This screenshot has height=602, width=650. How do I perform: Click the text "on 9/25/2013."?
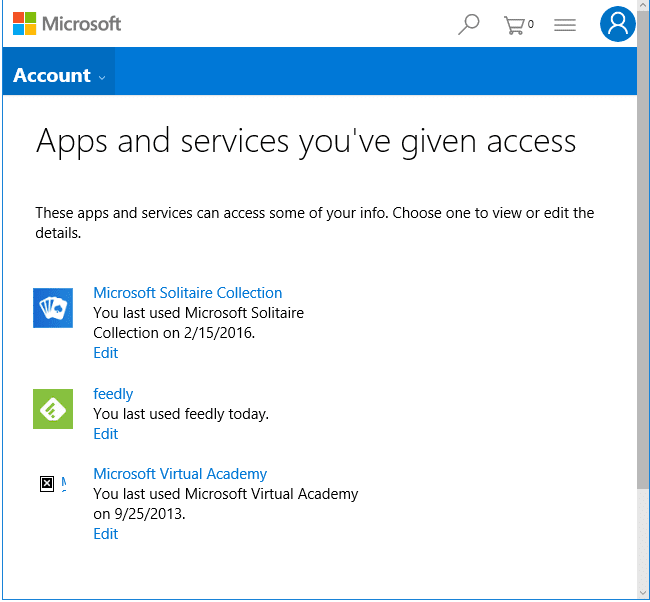(139, 514)
